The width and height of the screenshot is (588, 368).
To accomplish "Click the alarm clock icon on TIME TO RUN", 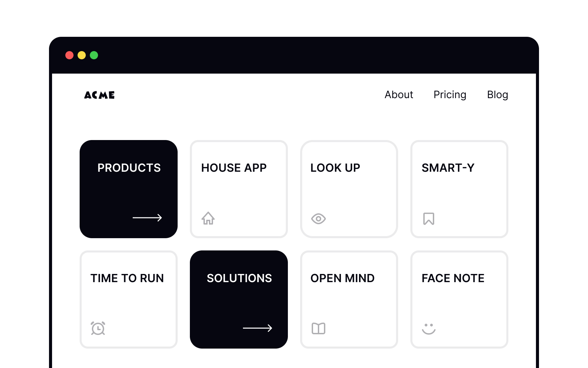I will (98, 328).
